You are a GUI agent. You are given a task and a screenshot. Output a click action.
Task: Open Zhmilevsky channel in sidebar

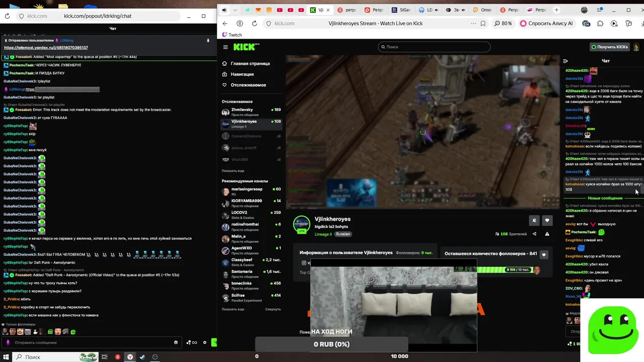tap(251, 112)
